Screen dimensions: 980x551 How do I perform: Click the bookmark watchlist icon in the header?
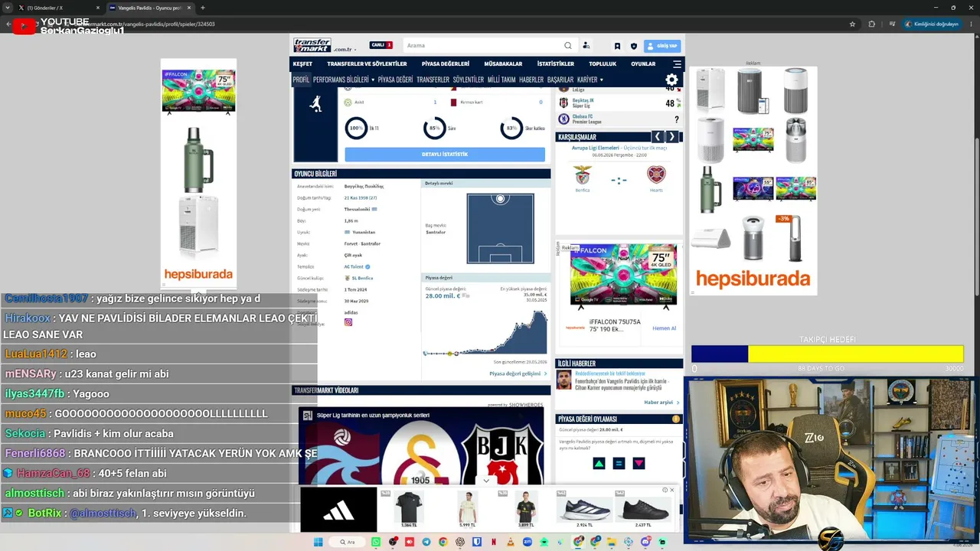(x=617, y=46)
